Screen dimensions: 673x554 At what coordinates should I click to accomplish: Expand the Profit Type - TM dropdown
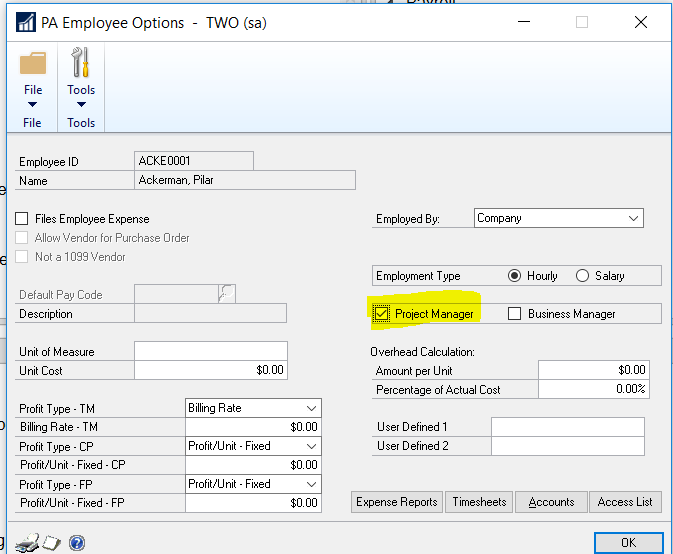[312, 408]
